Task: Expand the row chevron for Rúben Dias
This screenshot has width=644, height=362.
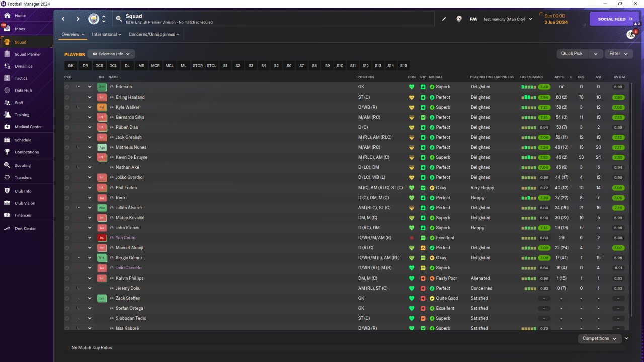Action: tap(90, 127)
